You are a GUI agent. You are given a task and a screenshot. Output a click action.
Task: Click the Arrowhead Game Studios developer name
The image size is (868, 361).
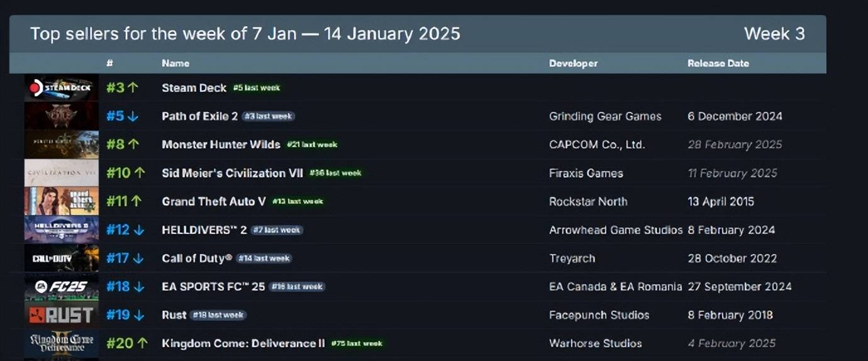click(x=616, y=230)
